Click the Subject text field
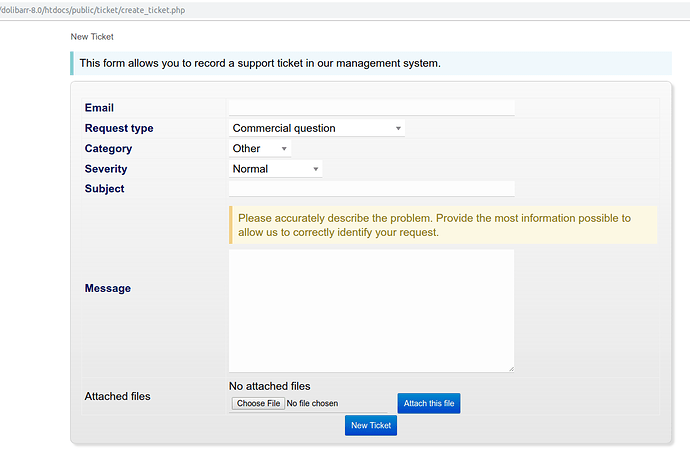Viewport: 690px width, 468px height. point(371,189)
